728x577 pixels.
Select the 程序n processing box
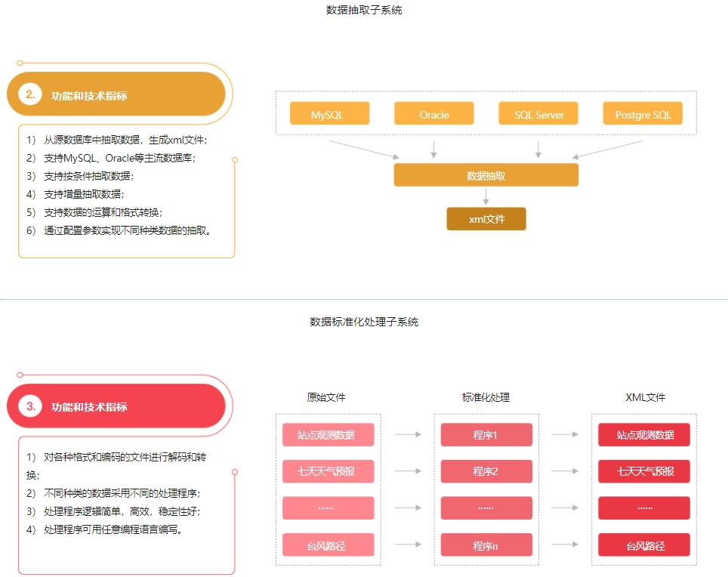pos(486,545)
